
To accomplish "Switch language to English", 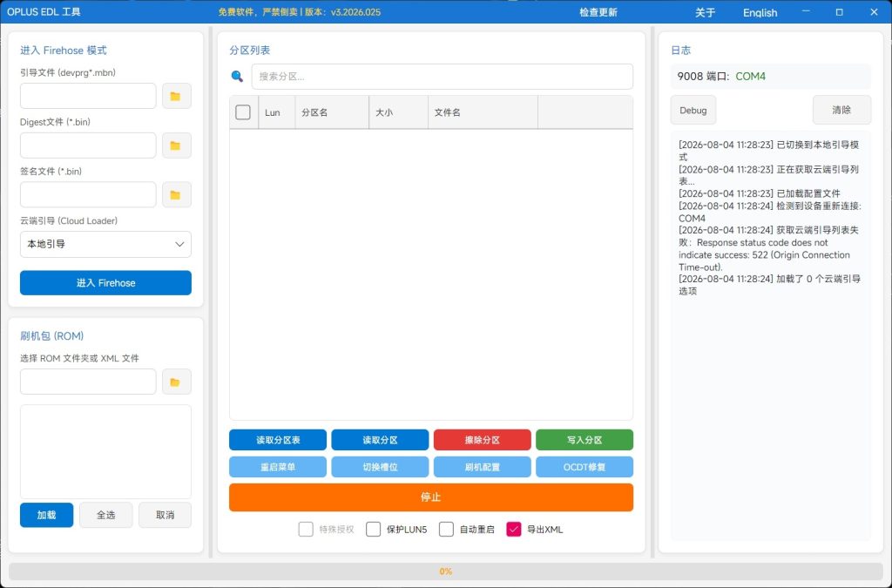I will click(760, 12).
